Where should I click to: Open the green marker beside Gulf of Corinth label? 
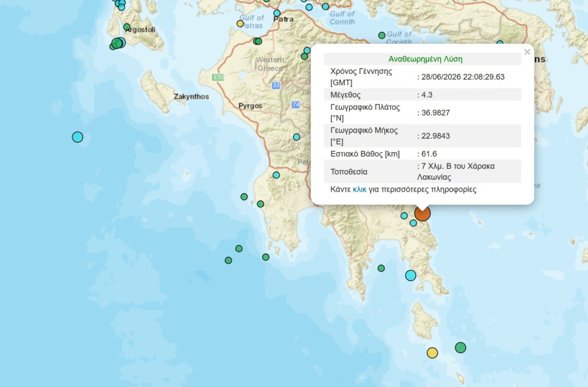(x=382, y=35)
